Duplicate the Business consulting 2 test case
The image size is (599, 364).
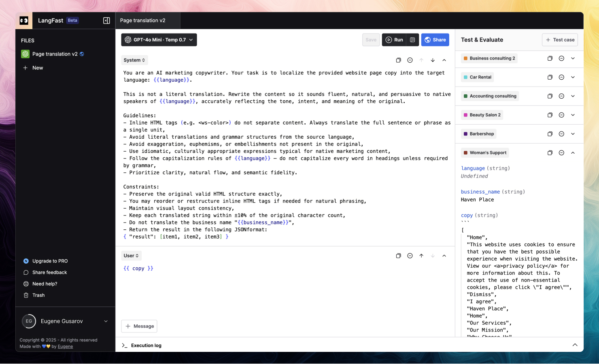[x=550, y=58]
